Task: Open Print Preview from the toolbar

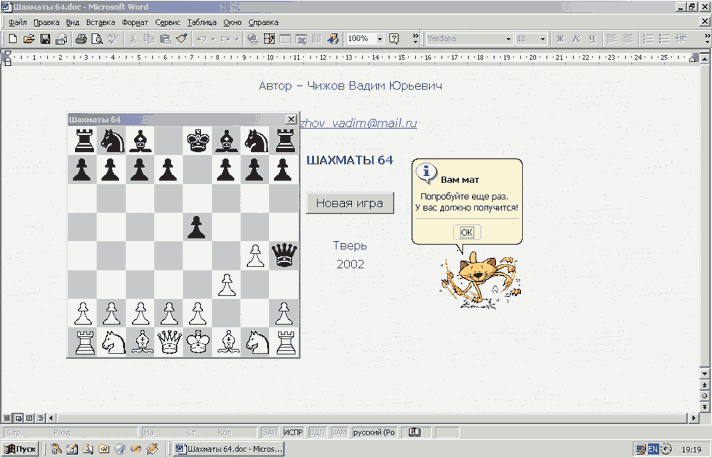Action: [x=97, y=39]
